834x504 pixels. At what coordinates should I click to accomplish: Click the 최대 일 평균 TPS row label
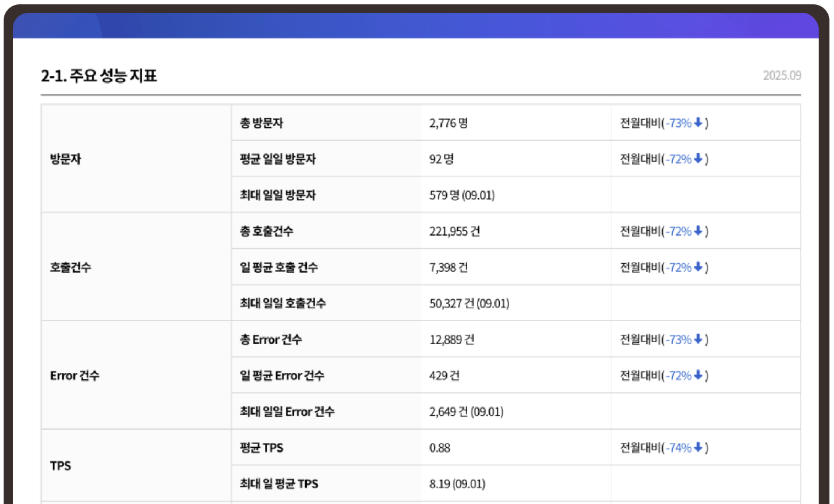pyautogui.click(x=279, y=484)
